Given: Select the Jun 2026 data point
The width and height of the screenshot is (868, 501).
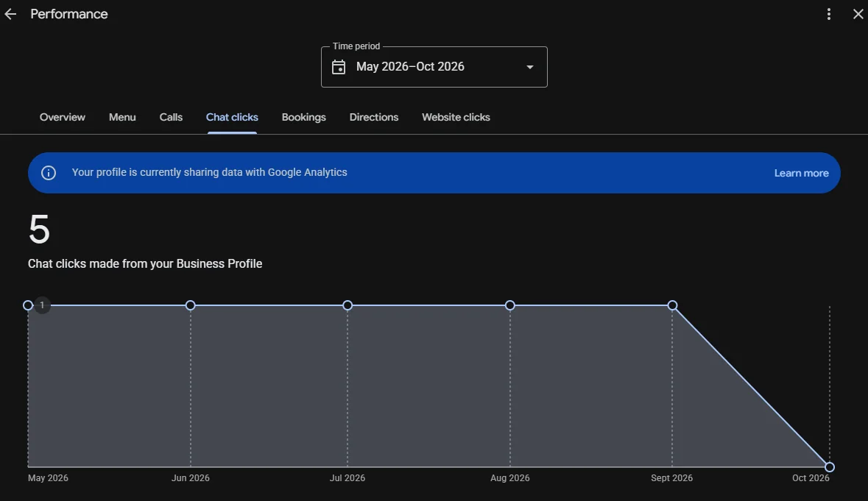Looking at the screenshot, I should coord(191,305).
